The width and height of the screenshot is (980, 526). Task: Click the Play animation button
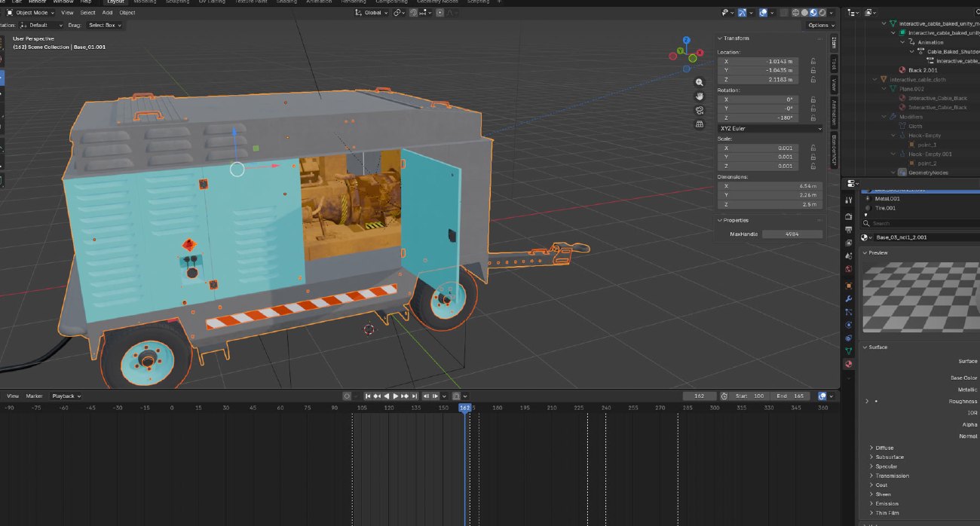[396, 396]
